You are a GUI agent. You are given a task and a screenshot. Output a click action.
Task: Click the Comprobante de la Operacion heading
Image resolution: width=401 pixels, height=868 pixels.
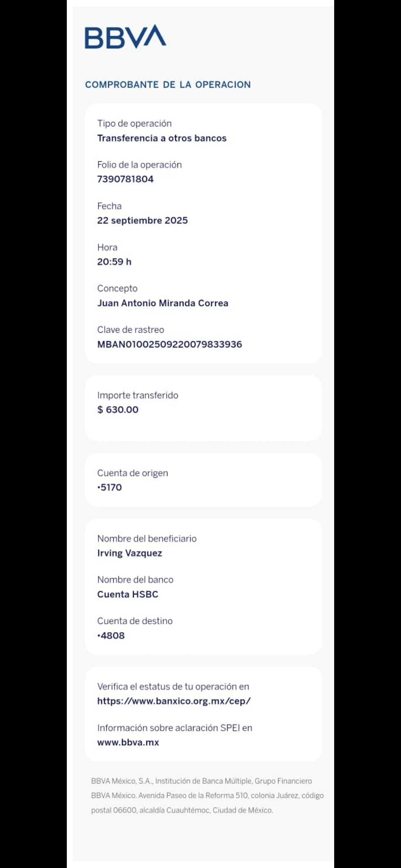pos(168,85)
